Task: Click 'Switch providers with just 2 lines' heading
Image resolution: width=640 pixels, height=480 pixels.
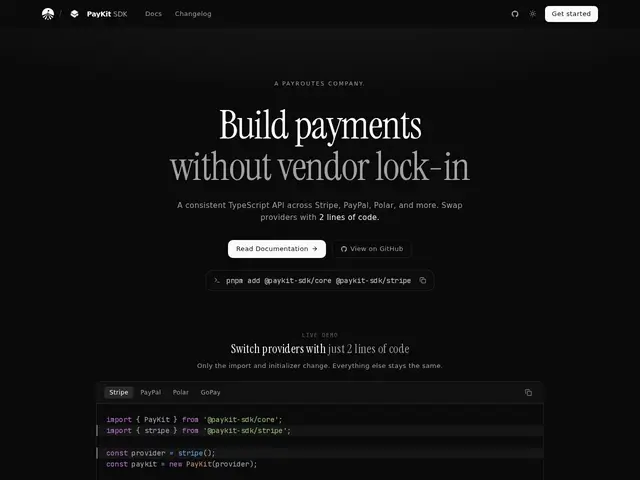Action: coord(320,349)
